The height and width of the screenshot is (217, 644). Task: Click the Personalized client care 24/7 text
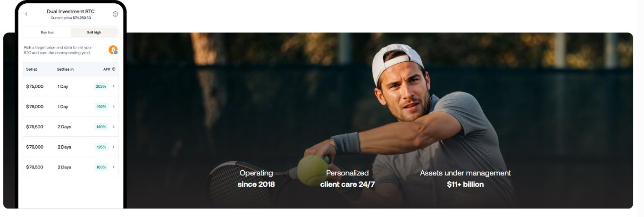[x=347, y=179]
